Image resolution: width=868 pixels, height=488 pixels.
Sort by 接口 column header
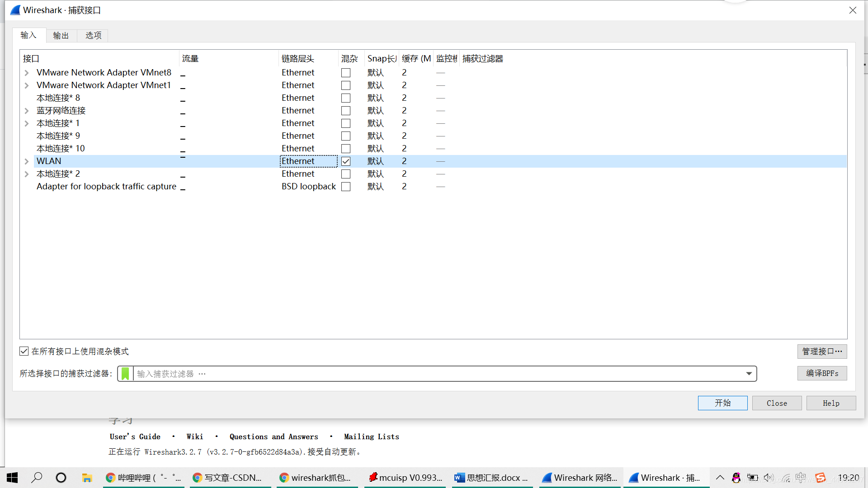click(x=100, y=59)
